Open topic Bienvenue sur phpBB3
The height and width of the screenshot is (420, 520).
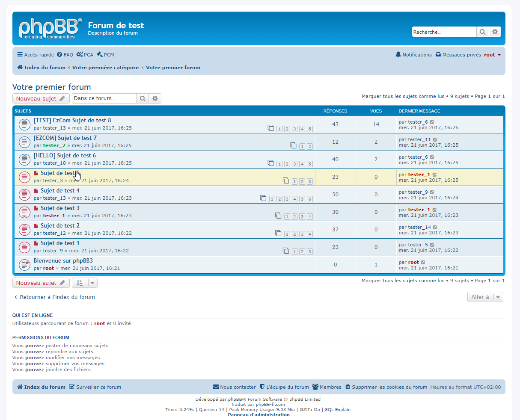click(63, 260)
